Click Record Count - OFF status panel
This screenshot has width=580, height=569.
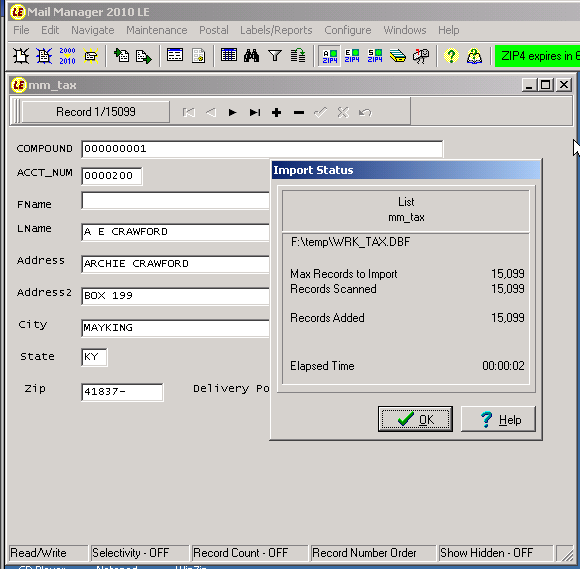click(x=250, y=553)
